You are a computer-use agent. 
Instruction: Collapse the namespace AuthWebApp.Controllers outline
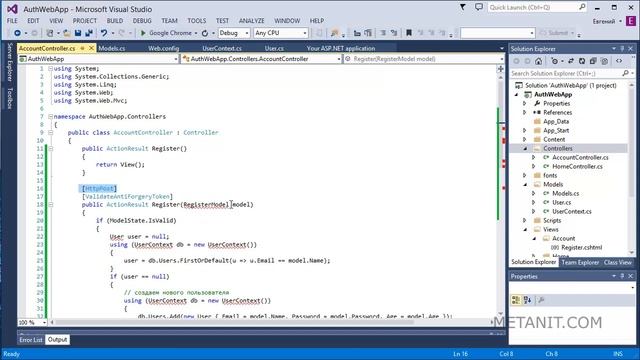pyautogui.click(x=51, y=116)
